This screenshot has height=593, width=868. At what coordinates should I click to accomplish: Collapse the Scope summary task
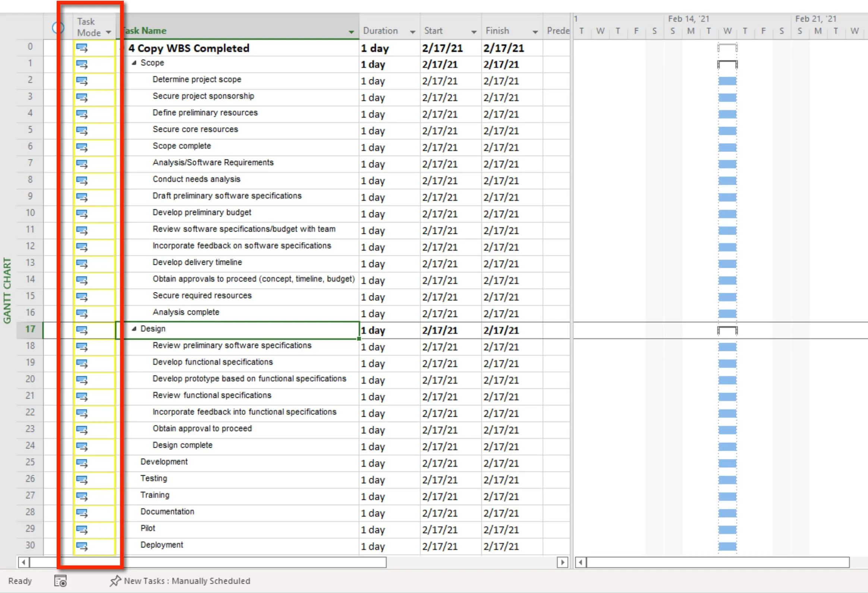coord(134,63)
